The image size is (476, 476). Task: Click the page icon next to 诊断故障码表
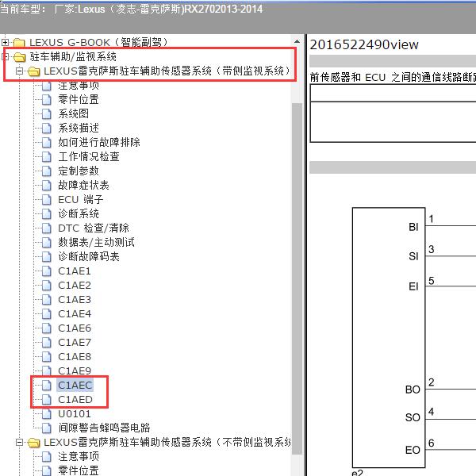(47, 256)
